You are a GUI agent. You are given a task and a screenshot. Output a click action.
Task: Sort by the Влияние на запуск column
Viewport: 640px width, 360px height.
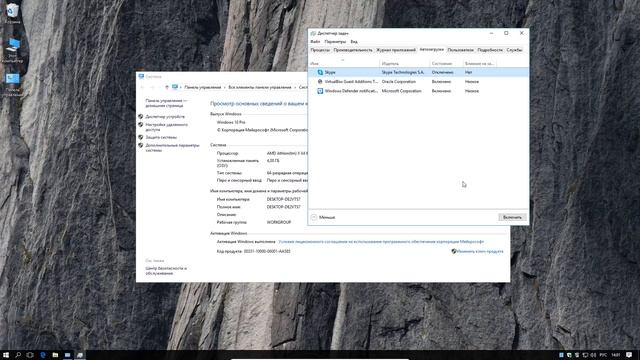click(x=480, y=63)
